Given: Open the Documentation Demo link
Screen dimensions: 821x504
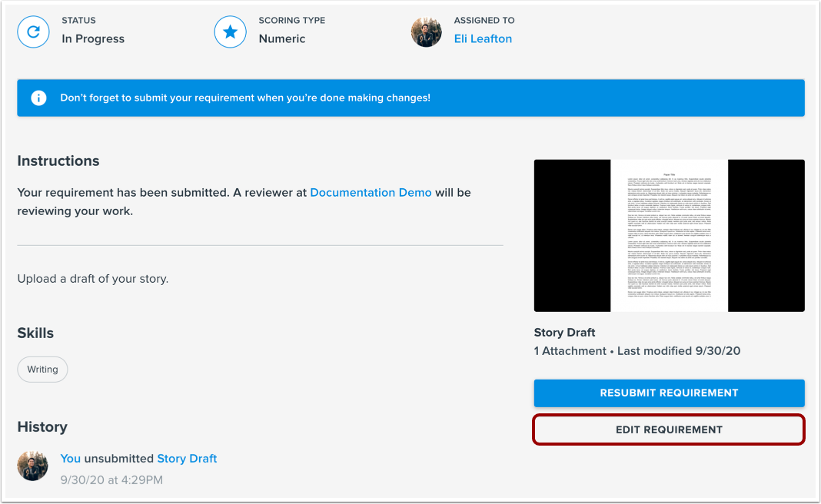Looking at the screenshot, I should 371,192.
